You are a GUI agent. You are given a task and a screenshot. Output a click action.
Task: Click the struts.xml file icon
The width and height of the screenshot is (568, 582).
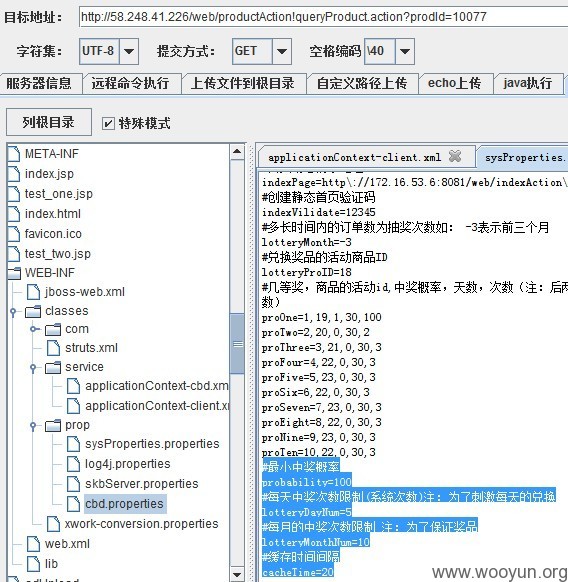(53, 348)
